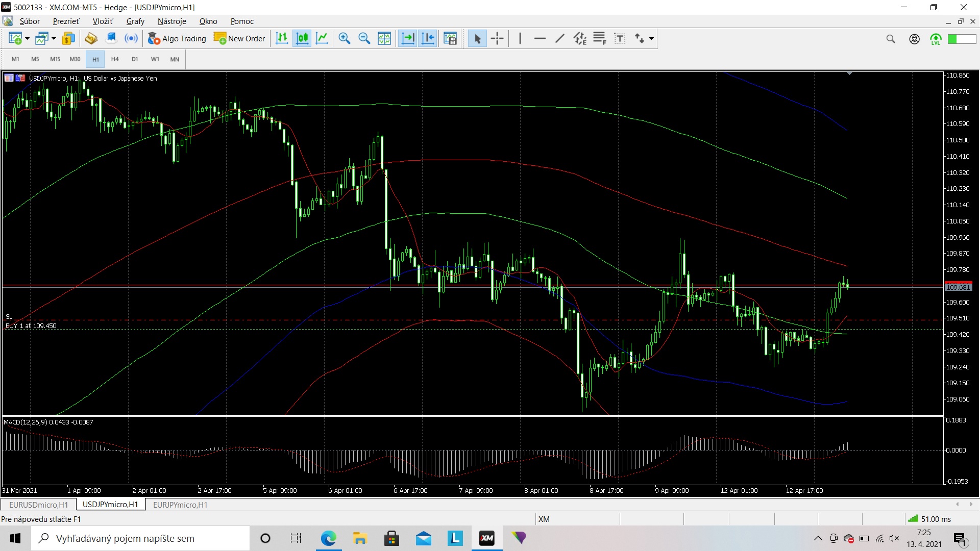This screenshot has height=551, width=980.
Task: Open the Nástroje menu
Action: point(171,21)
